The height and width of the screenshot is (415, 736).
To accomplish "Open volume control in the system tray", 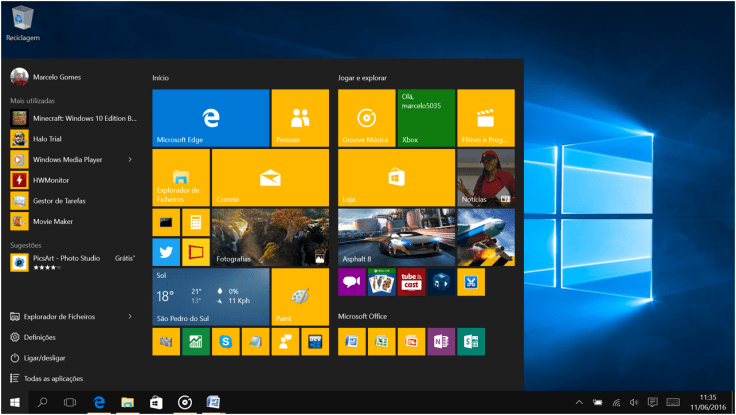I will (635, 402).
